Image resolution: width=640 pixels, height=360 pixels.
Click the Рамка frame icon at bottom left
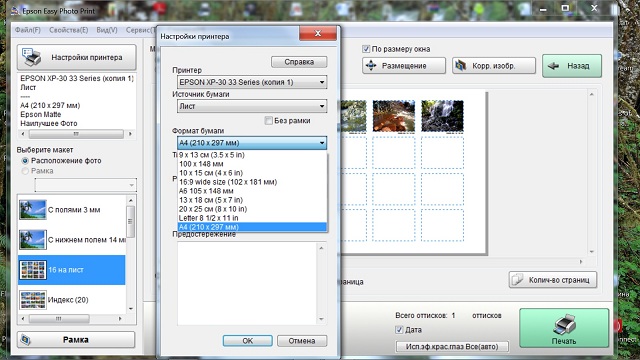(26, 340)
